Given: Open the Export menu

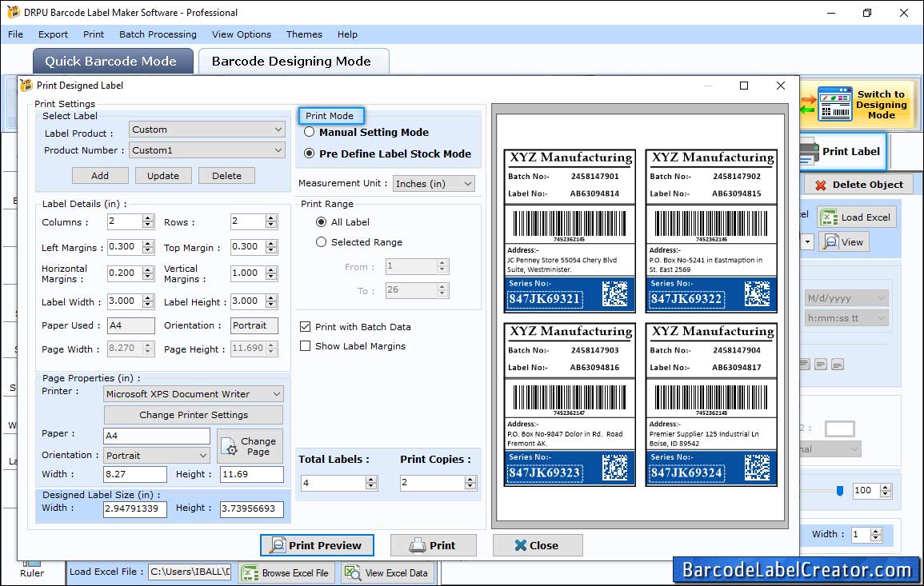Looking at the screenshot, I should (53, 34).
